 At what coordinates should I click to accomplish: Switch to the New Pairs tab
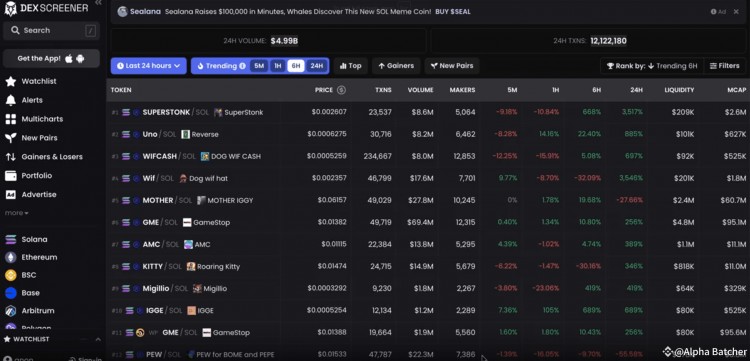[452, 66]
